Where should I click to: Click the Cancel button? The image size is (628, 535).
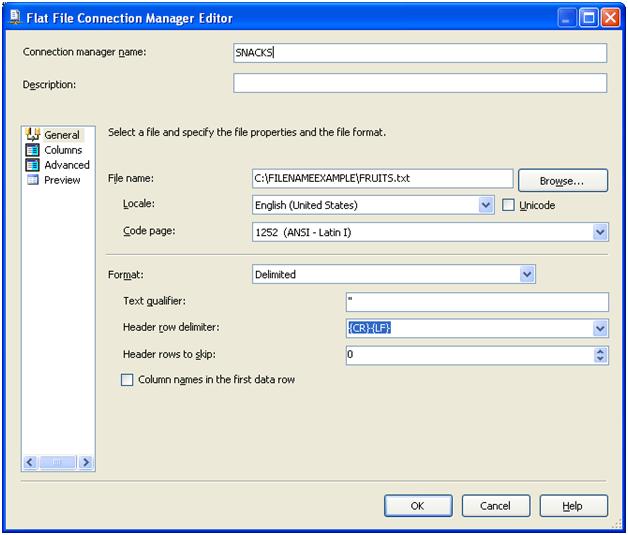click(495, 506)
